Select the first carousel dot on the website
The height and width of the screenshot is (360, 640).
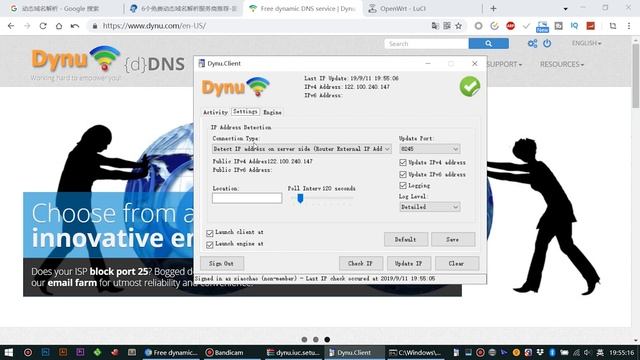[304, 340]
